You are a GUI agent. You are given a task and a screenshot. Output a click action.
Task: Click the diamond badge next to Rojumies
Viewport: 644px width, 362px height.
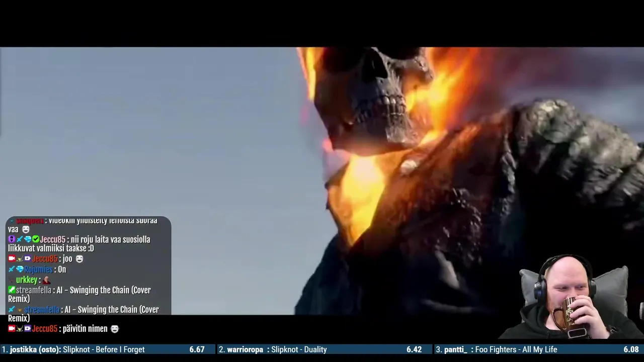(20, 269)
